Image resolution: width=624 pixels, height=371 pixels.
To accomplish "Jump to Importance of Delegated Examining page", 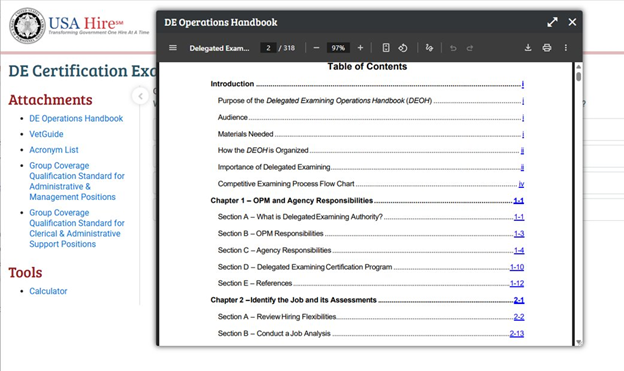I will pyautogui.click(x=522, y=168).
